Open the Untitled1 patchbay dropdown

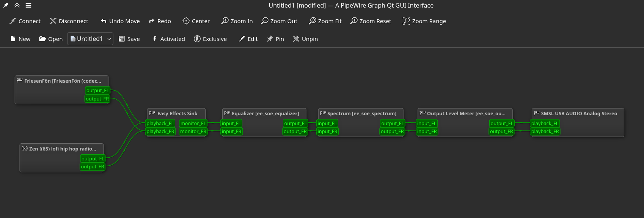(x=109, y=39)
